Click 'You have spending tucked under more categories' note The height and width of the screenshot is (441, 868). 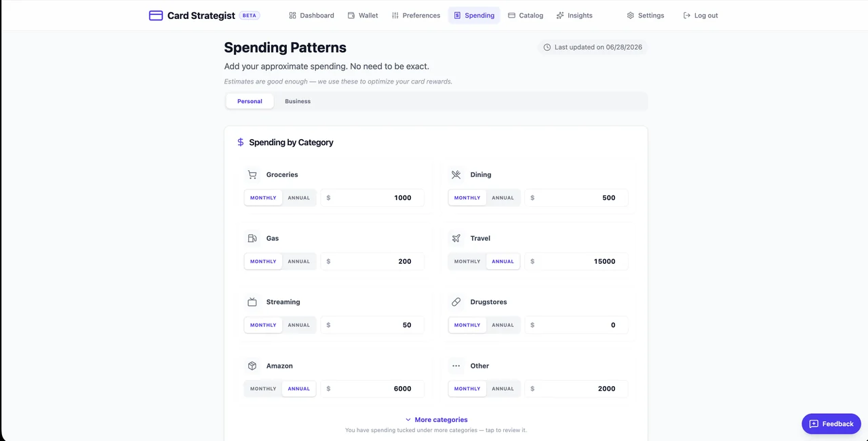coord(436,430)
